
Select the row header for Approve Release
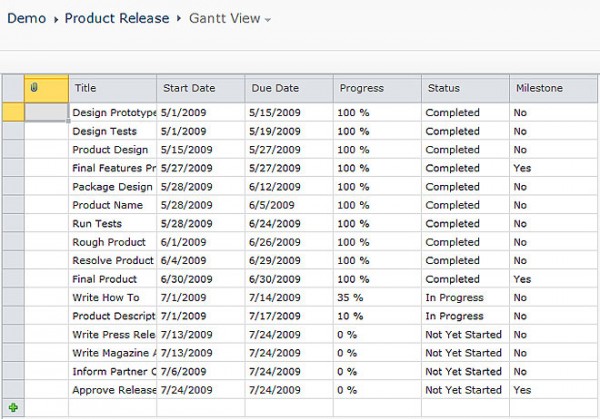coord(12,390)
